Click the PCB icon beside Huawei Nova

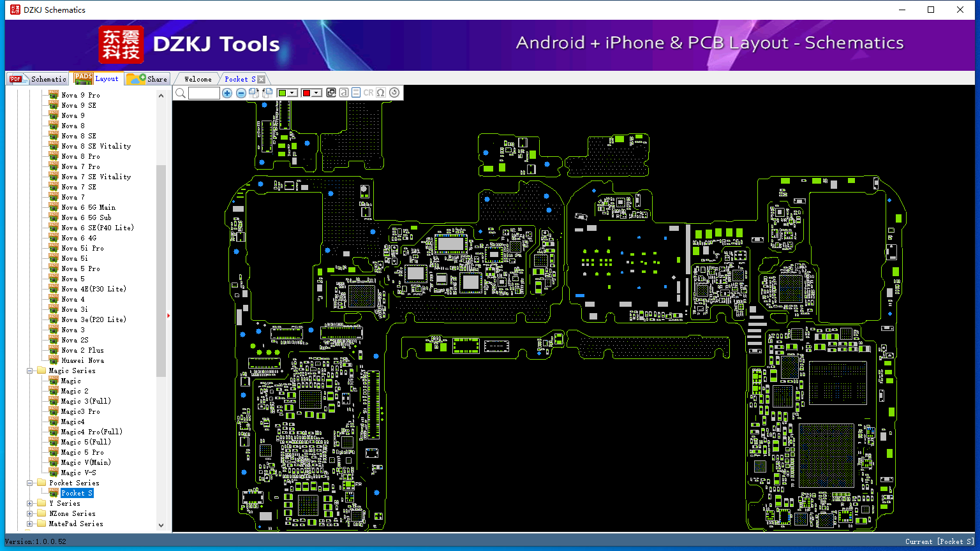pos(54,360)
